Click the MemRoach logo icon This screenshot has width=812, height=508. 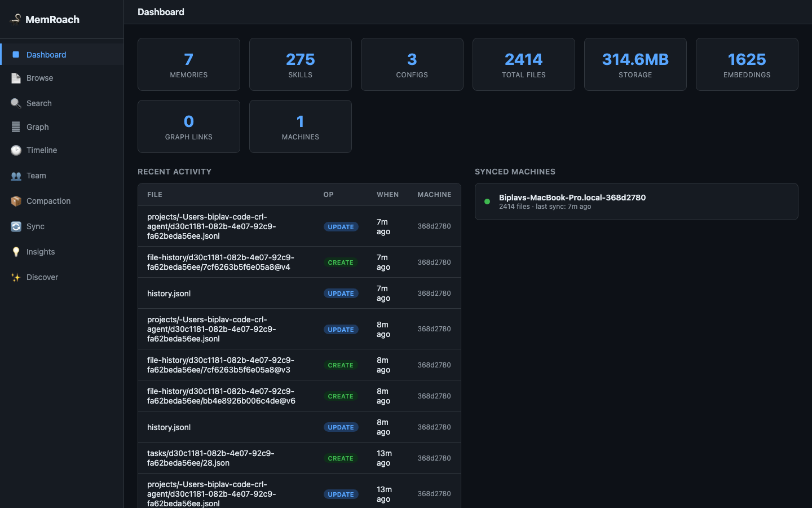click(16, 19)
